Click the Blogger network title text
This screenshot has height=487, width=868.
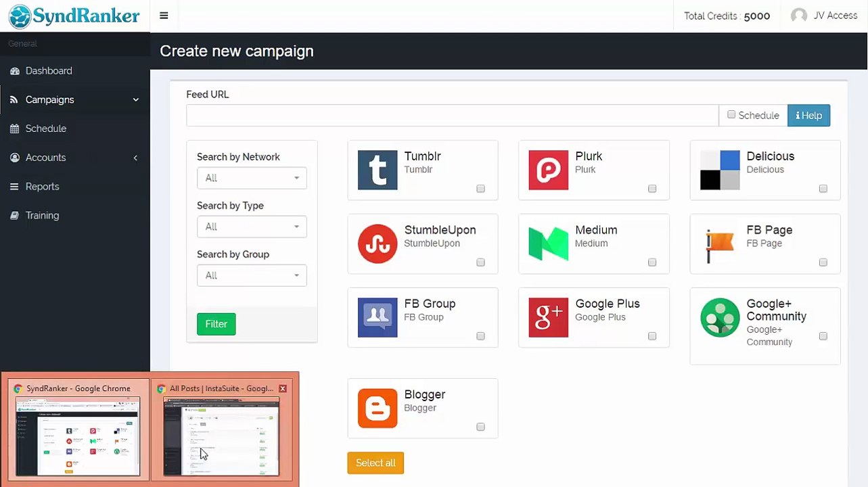coord(425,394)
